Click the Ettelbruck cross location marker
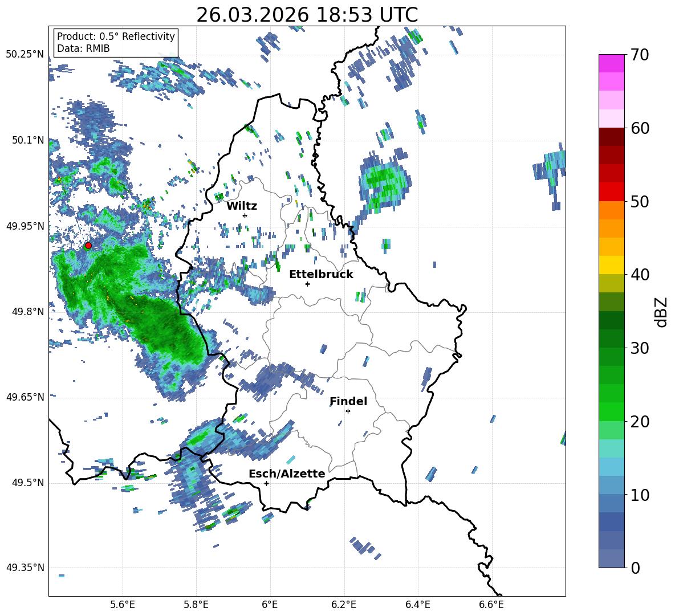The height and width of the screenshot is (616, 675). click(x=307, y=284)
